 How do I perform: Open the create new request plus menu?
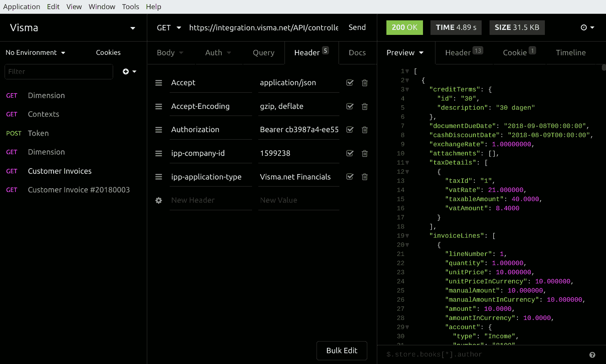click(x=129, y=71)
